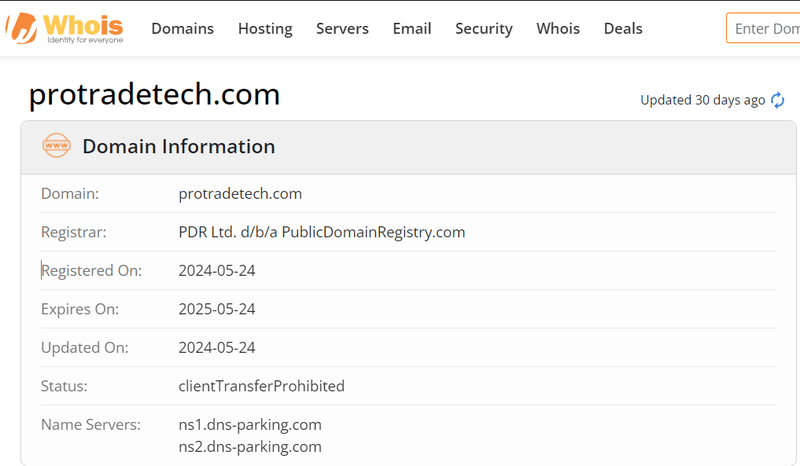The height and width of the screenshot is (466, 800).
Task: Open the Hosting menu
Action: [265, 29]
